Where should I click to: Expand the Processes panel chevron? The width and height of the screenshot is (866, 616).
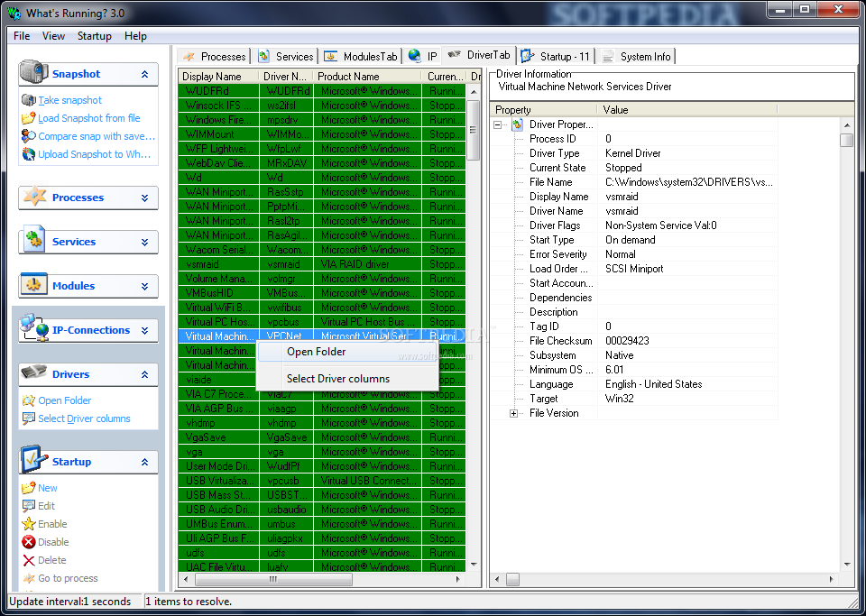(x=144, y=198)
